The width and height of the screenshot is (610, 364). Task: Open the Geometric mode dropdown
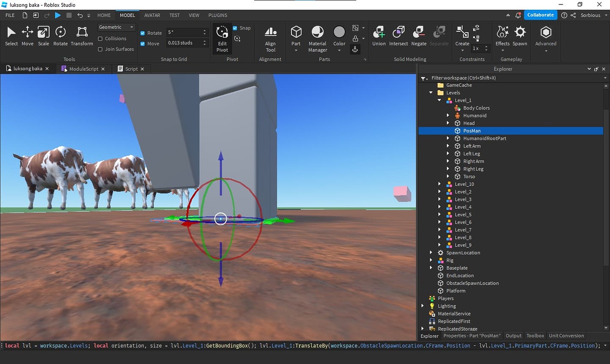point(116,27)
